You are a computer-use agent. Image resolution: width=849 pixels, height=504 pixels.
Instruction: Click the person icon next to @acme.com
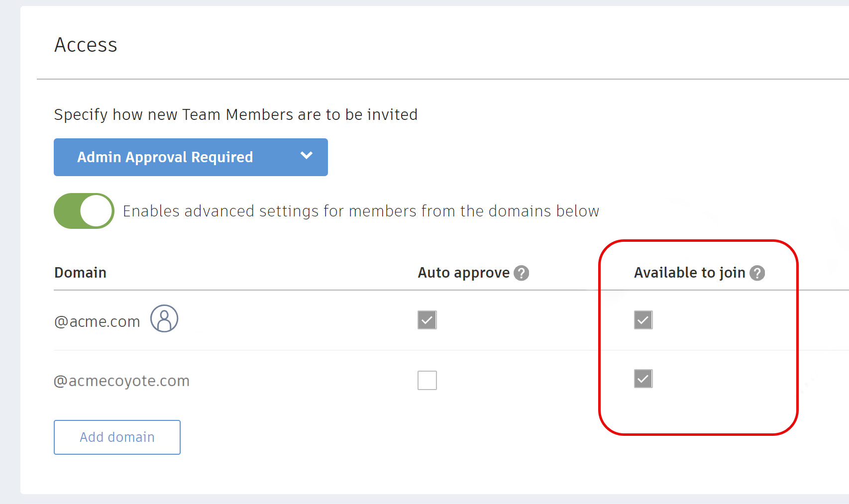click(x=164, y=319)
